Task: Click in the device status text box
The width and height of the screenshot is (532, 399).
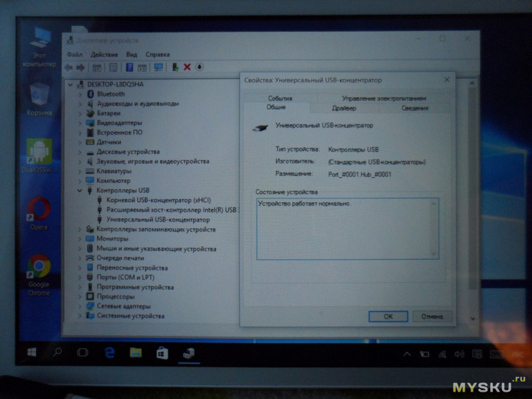Action: 347,229
